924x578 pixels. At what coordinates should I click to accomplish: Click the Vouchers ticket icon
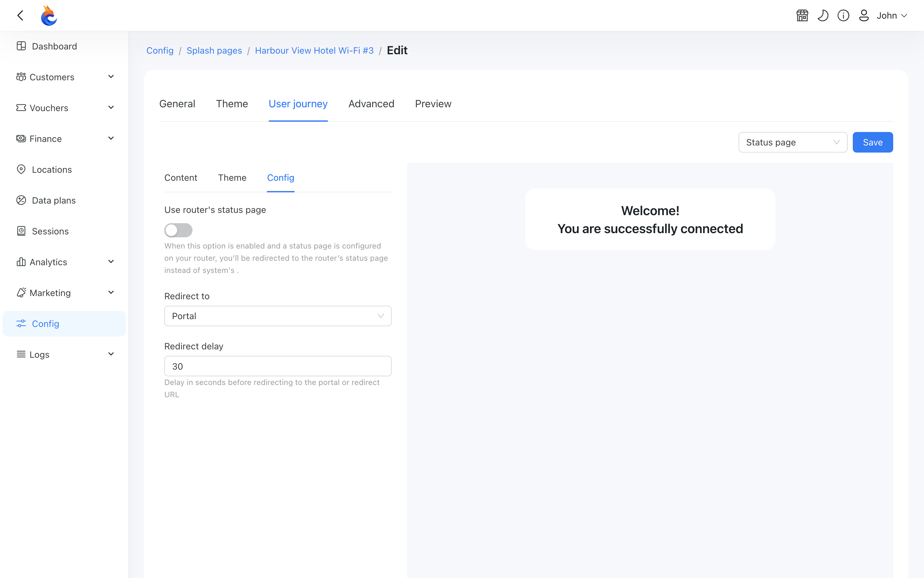click(21, 108)
